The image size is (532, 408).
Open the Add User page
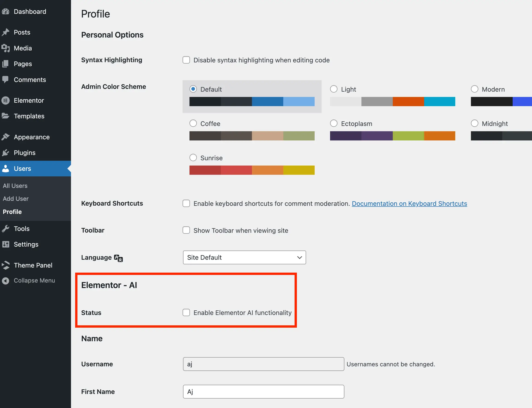tap(16, 198)
